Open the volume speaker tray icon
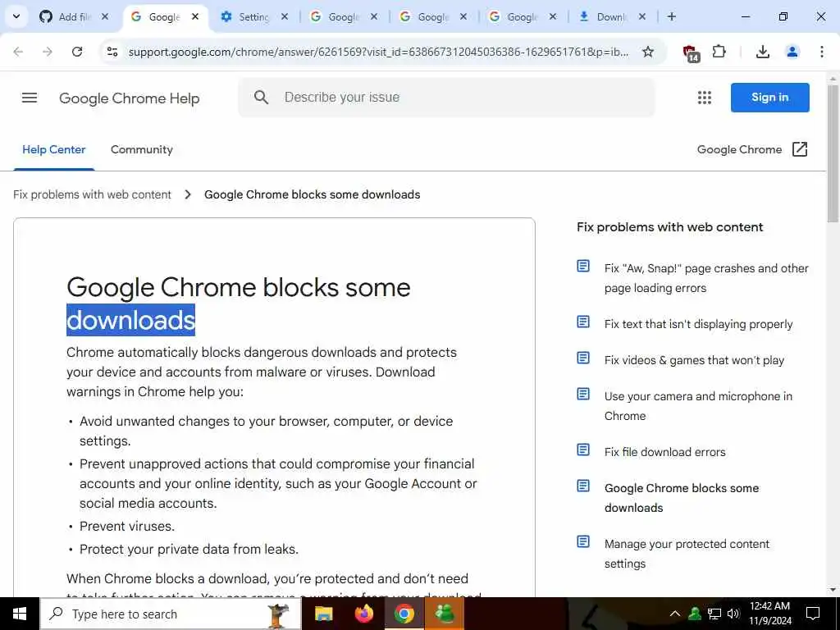This screenshot has width=840, height=630. (x=733, y=614)
